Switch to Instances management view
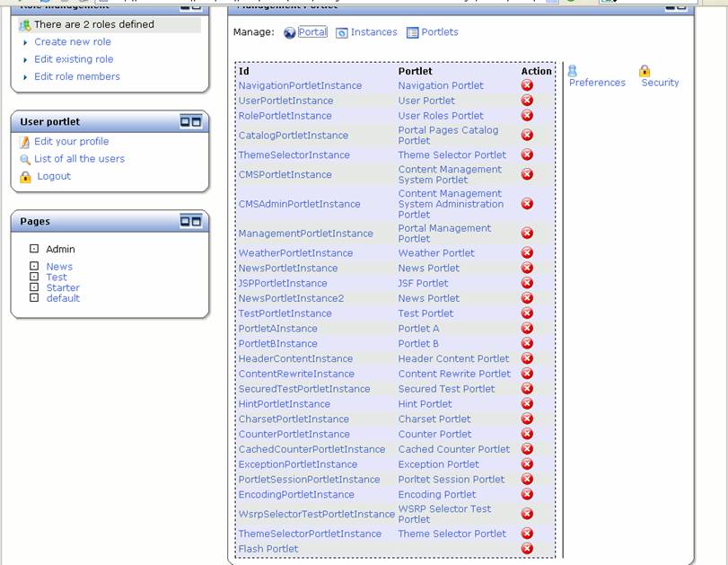 pos(373,32)
